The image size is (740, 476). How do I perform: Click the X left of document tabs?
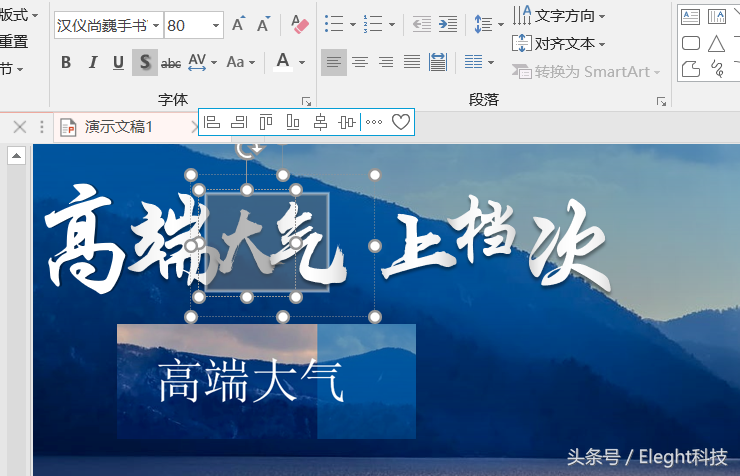point(20,127)
